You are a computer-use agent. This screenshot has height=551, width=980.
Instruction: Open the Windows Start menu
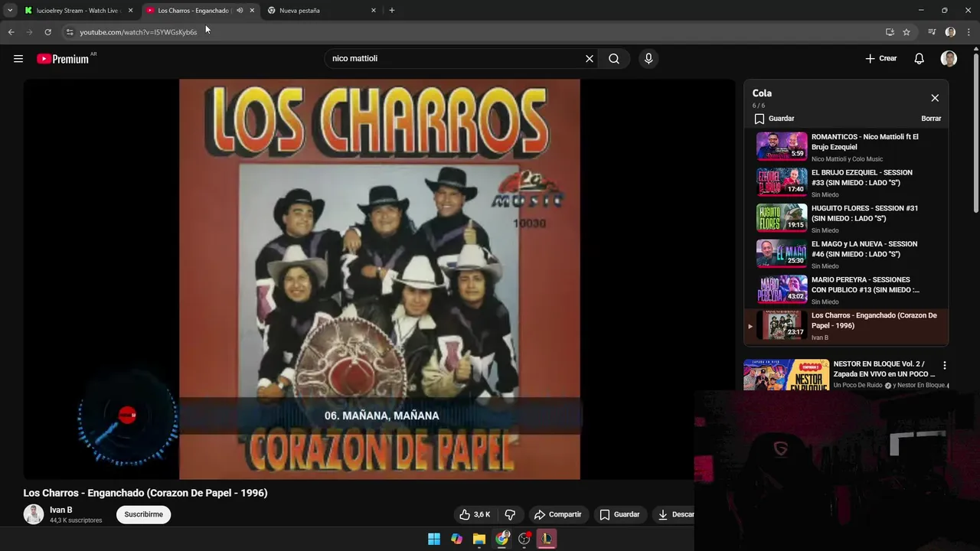434,539
